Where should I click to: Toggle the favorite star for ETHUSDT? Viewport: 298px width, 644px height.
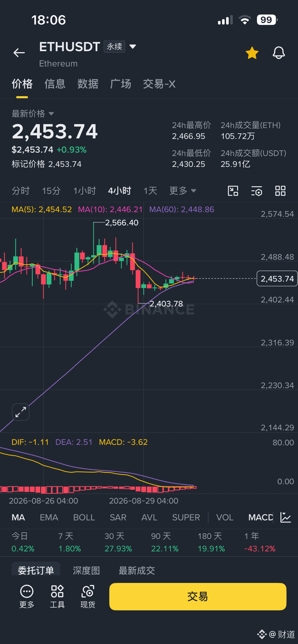coord(252,53)
